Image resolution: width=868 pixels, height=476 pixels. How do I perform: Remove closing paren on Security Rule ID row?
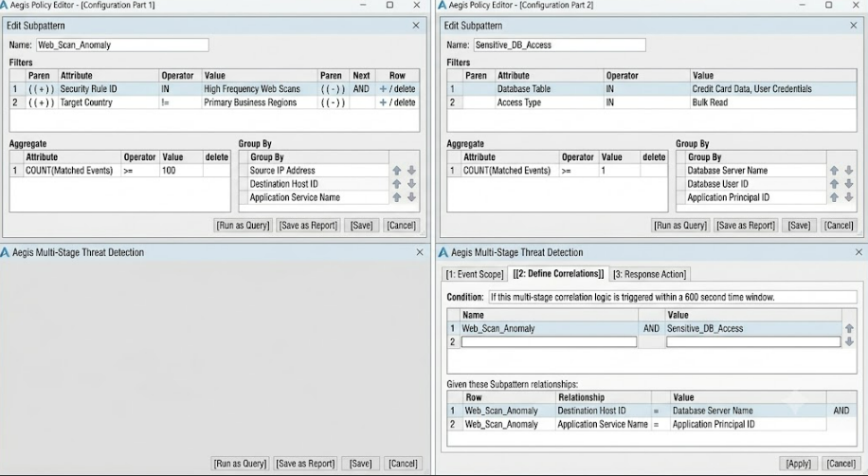pyautogui.click(x=333, y=89)
